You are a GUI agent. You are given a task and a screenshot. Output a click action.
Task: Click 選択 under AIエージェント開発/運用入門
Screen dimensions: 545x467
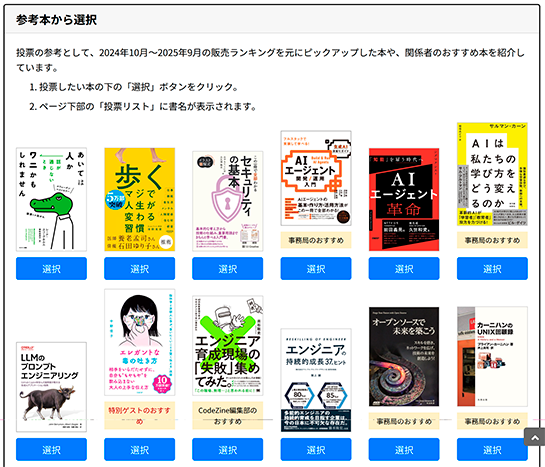tap(316, 269)
